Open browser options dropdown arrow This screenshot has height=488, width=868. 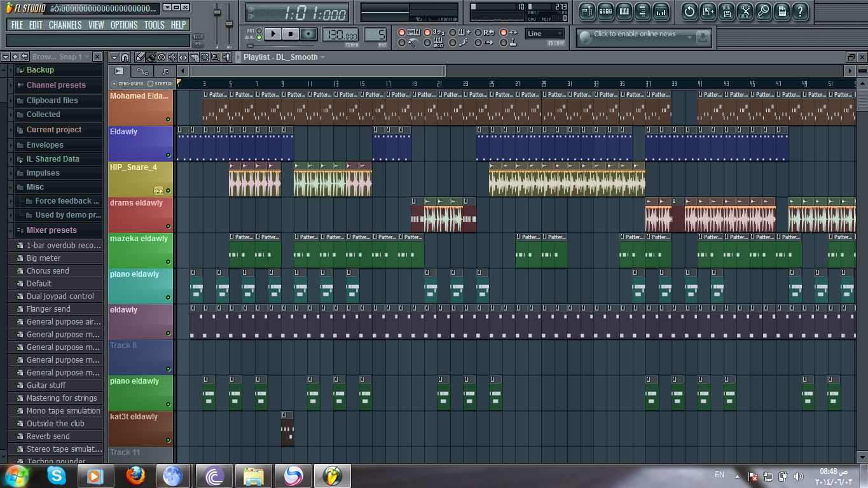click(5, 57)
